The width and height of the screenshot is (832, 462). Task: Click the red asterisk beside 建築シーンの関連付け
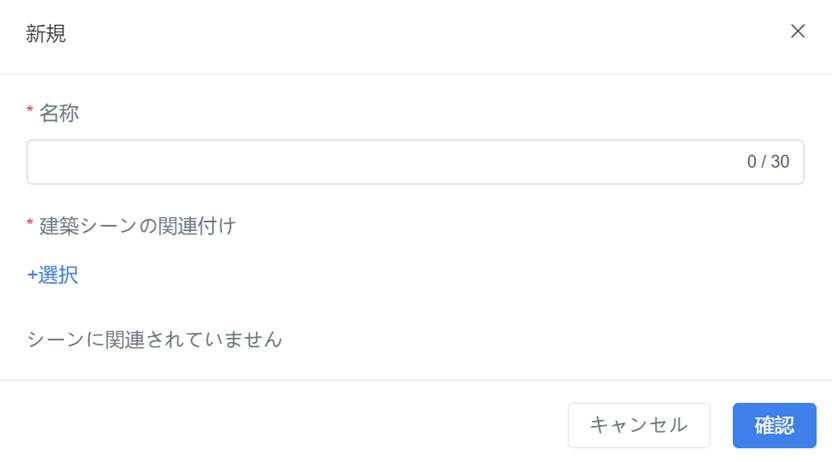coord(30,223)
